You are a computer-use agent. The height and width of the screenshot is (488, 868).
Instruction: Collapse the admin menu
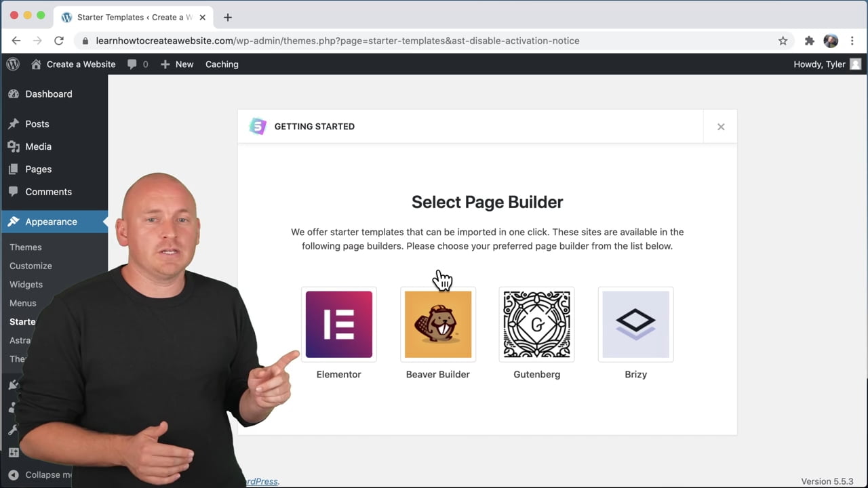(41, 474)
